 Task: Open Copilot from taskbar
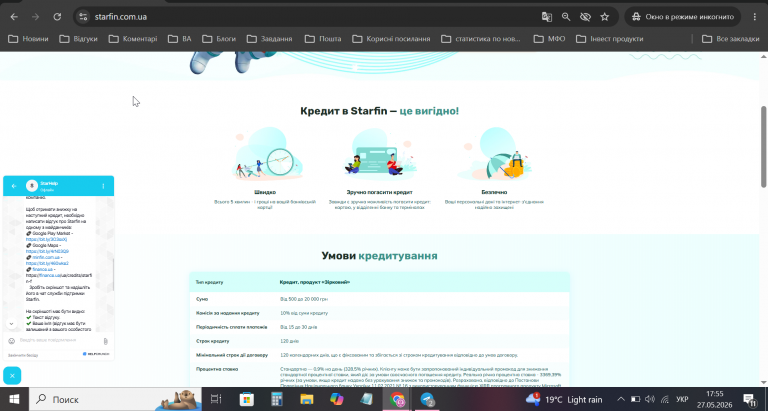pyautogui.click(x=337, y=399)
